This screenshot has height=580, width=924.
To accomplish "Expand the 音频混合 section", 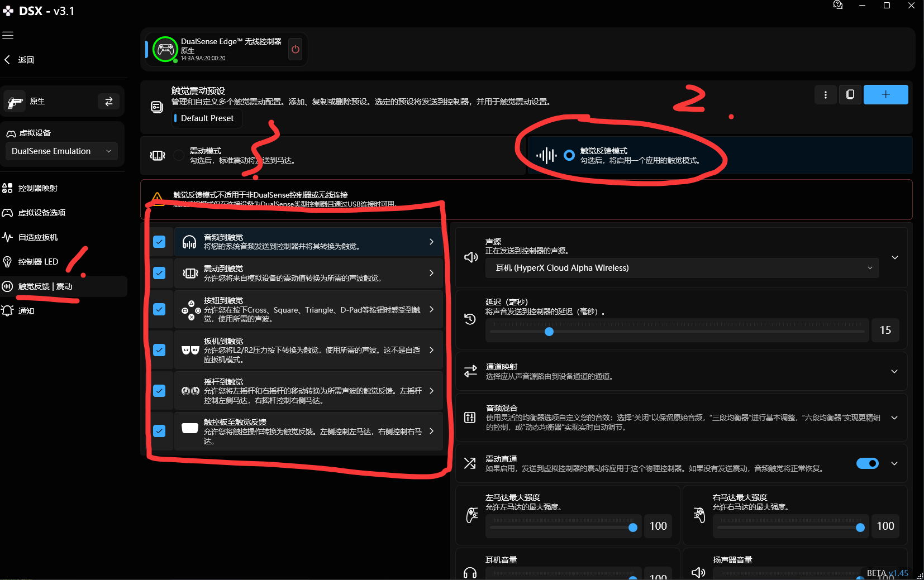I will click(x=894, y=418).
